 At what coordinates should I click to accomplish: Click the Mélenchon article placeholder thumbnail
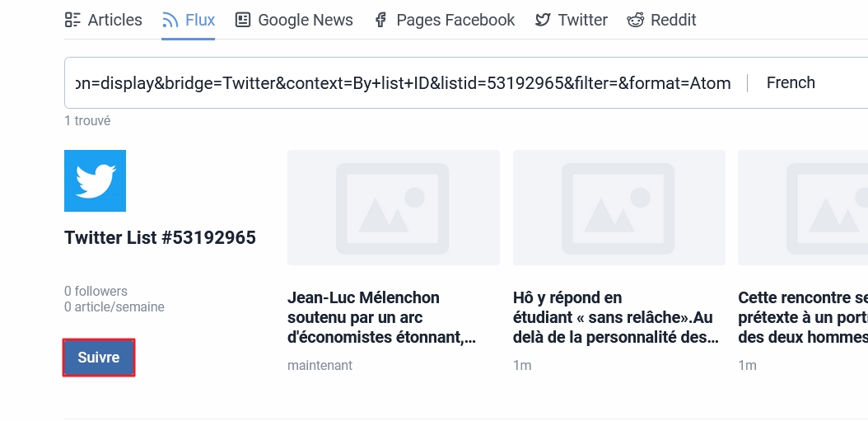click(x=394, y=208)
